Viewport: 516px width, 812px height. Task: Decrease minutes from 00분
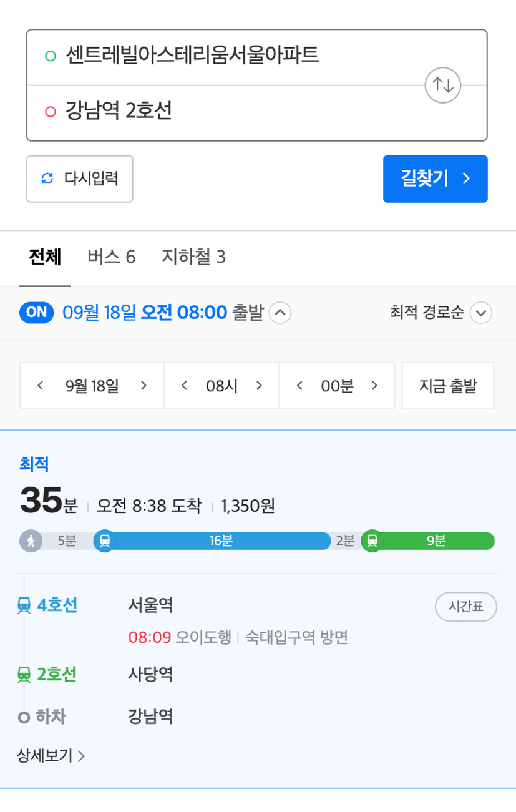[299, 386]
